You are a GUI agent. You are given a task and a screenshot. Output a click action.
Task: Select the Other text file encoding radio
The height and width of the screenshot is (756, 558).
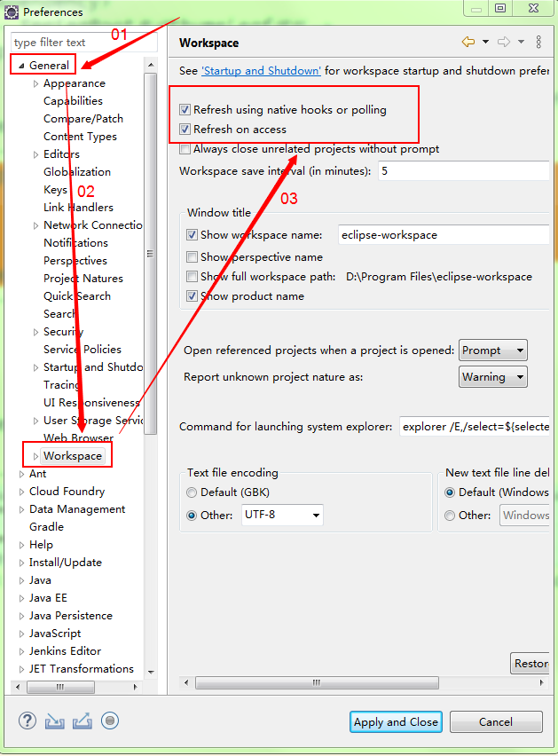[x=192, y=516]
